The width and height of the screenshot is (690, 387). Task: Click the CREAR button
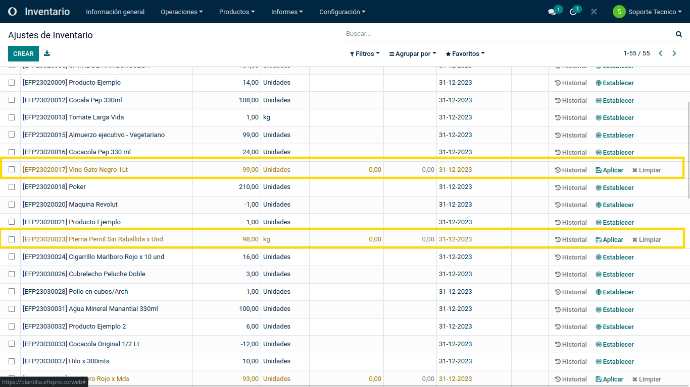23,54
